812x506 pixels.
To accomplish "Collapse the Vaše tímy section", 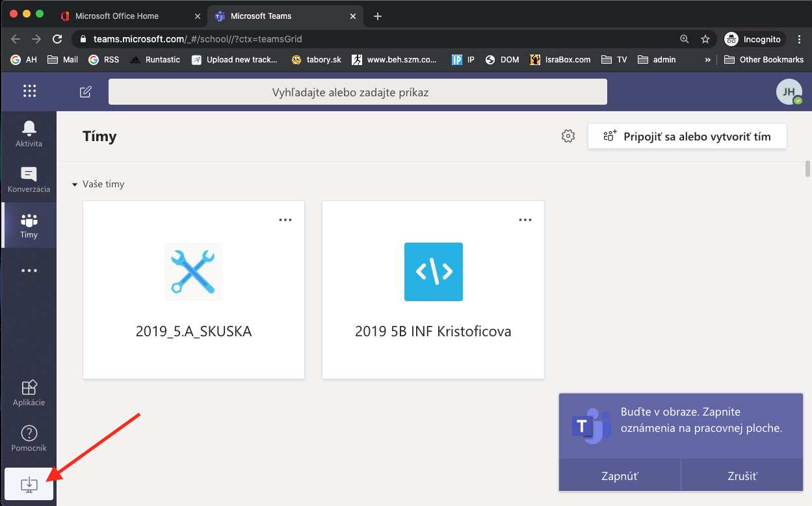I will 75,185.
